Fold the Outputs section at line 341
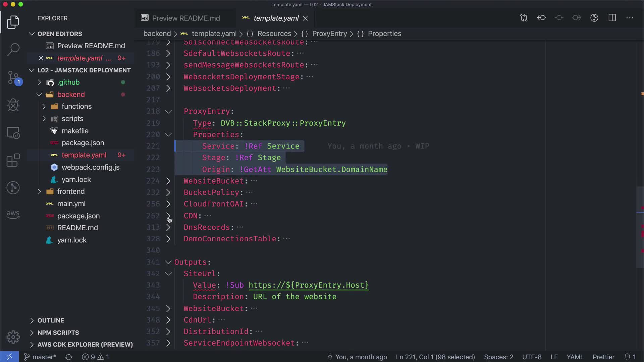Viewport: 644px width, 362px height. click(x=168, y=262)
